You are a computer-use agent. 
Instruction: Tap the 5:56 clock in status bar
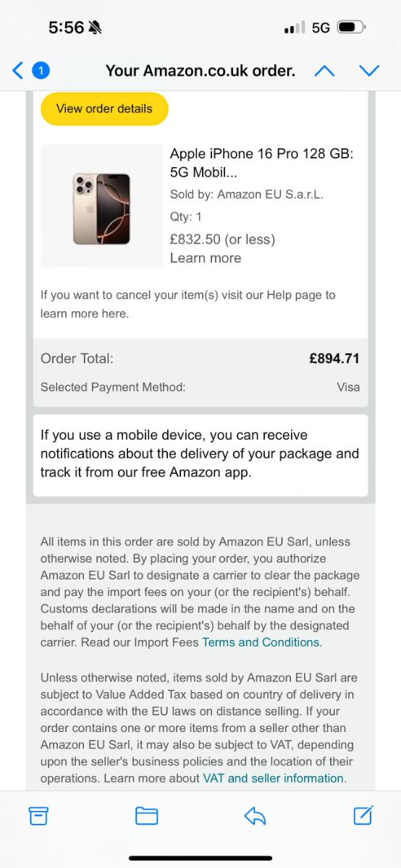[66, 27]
